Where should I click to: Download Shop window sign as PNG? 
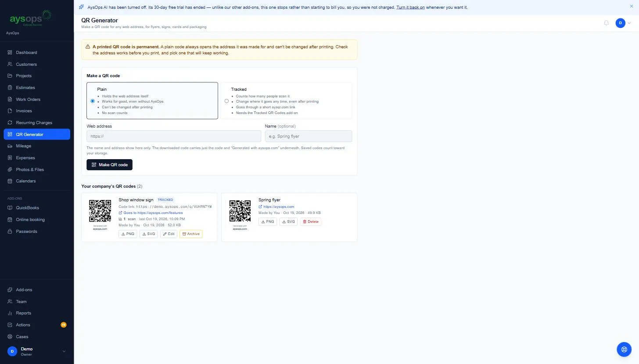point(128,234)
